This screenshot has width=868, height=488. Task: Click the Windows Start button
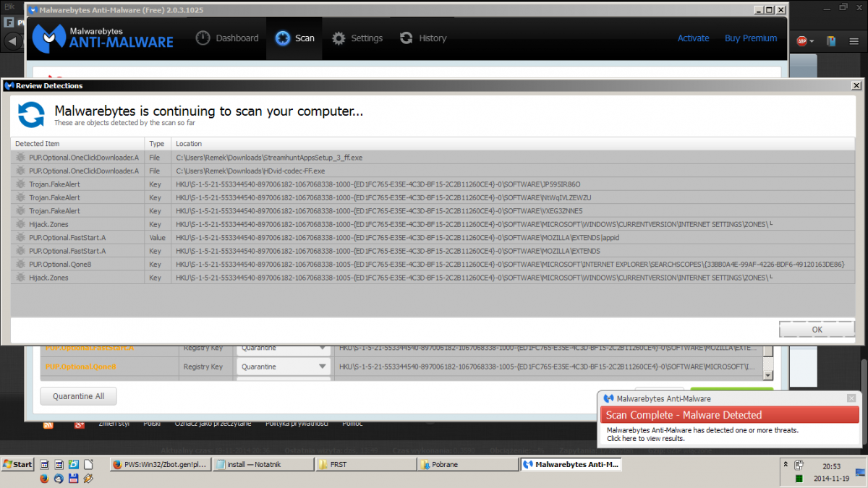coord(18,464)
